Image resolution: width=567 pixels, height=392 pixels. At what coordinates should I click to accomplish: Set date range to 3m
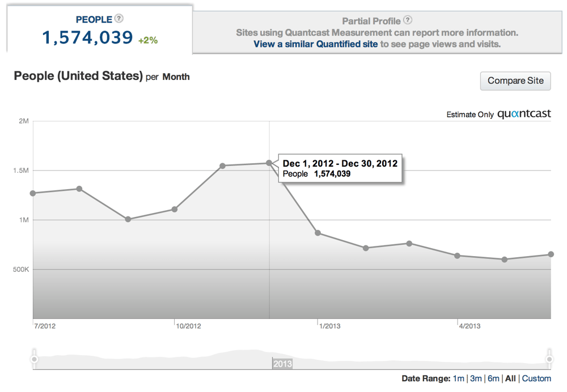[476, 378]
